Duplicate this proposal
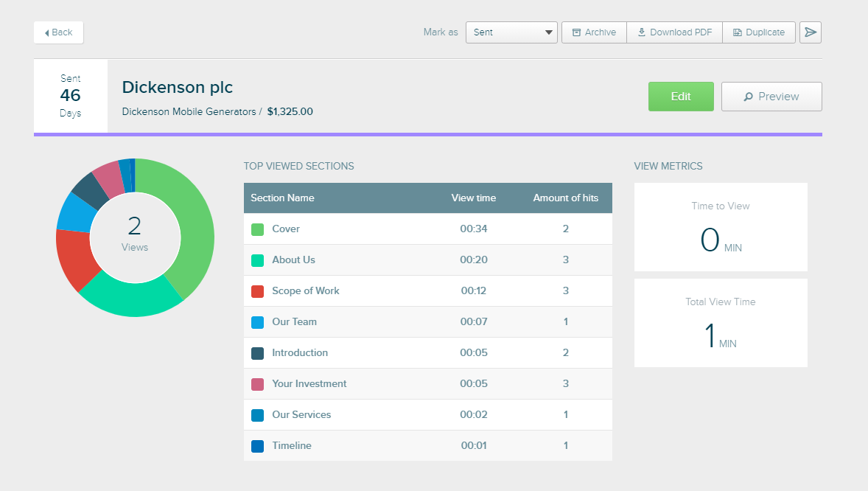This screenshot has width=868, height=491. pyautogui.click(x=759, y=32)
